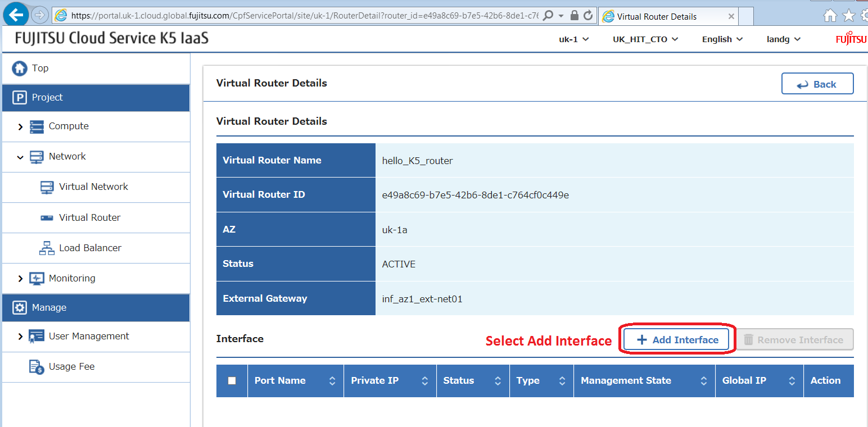This screenshot has height=427, width=868.
Task: Click the Load Balancer icon
Action: [47, 248]
